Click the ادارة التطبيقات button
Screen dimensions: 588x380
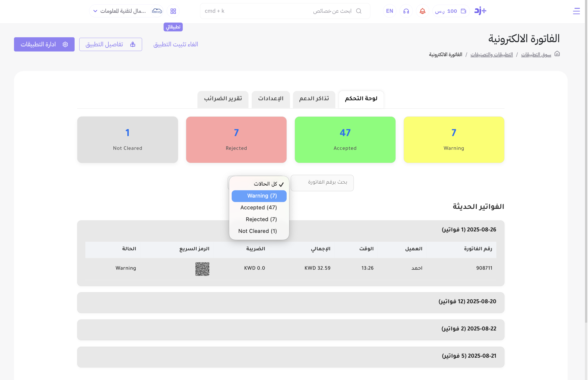point(44,44)
